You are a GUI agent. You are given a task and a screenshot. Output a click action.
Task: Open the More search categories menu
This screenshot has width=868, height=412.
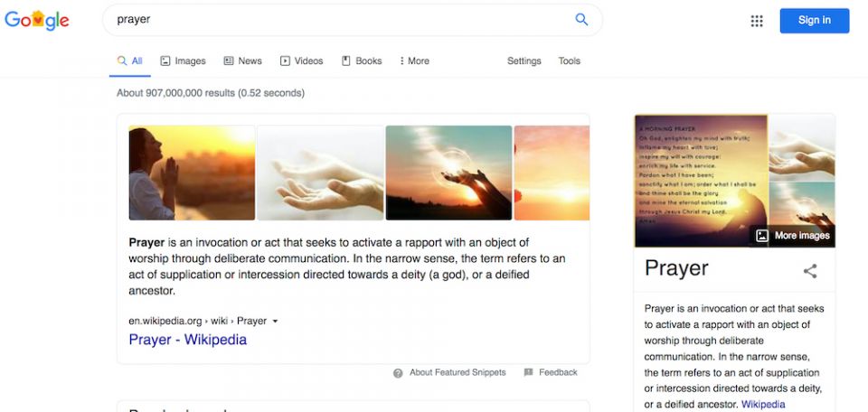[x=414, y=61]
